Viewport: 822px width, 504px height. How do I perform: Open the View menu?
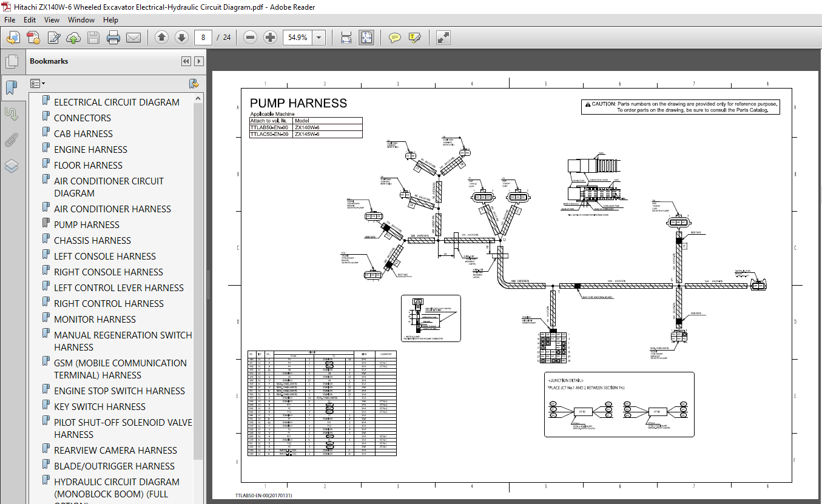coord(52,20)
